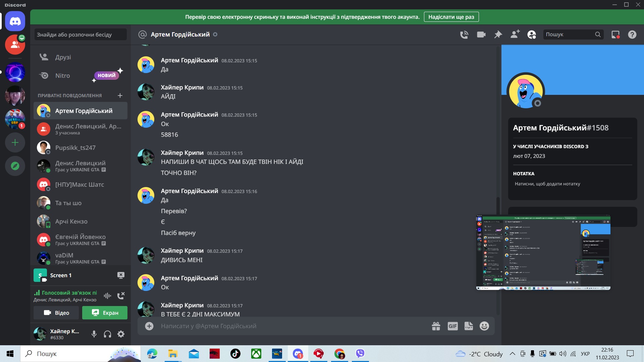
Task: Open group chat Денис Левицкий, Ар...
Action: 80,129
